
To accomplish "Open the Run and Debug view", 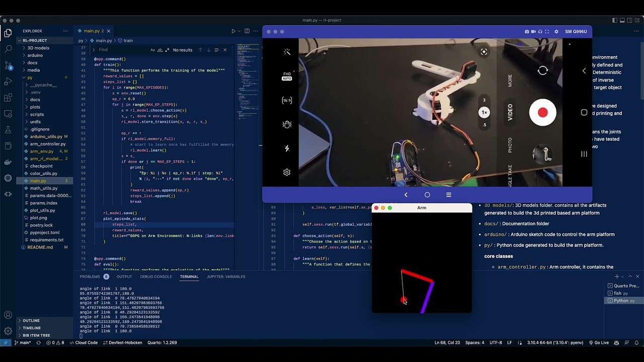I will (8, 81).
